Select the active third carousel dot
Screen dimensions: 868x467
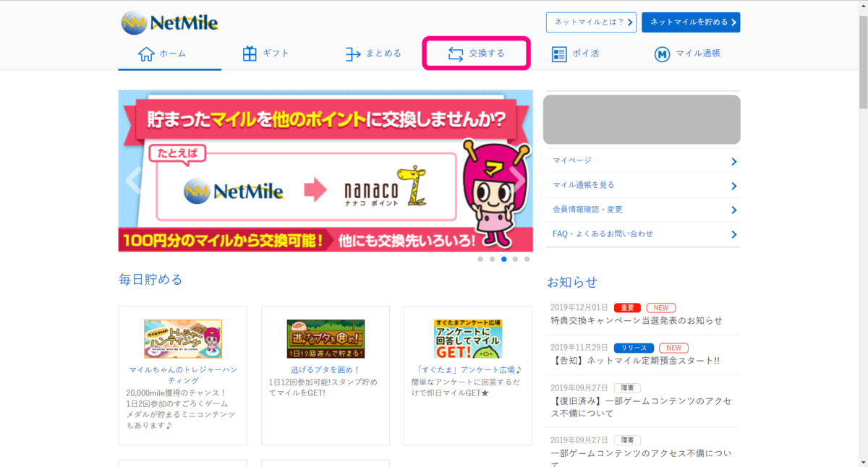coord(503,259)
